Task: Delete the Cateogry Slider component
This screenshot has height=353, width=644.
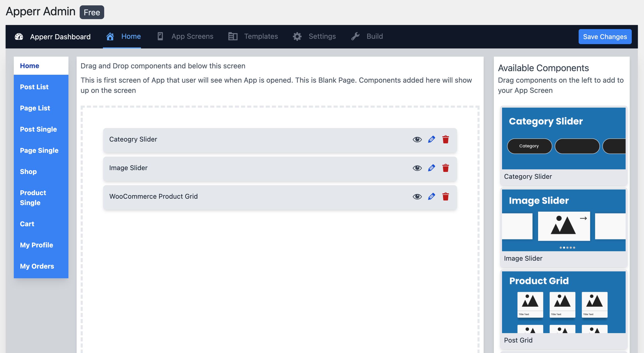Action: tap(446, 139)
